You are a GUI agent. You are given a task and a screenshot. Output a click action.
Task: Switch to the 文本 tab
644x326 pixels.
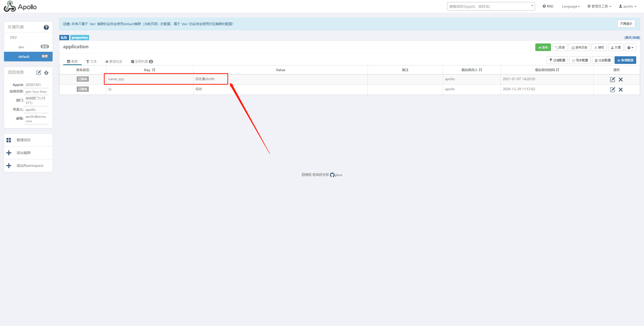[92, 62]
